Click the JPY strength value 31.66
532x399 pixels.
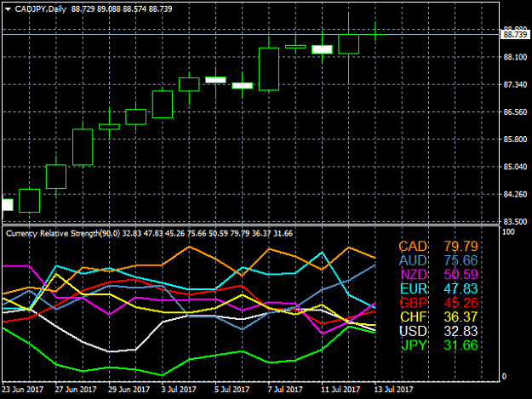[x=460, y=345]
